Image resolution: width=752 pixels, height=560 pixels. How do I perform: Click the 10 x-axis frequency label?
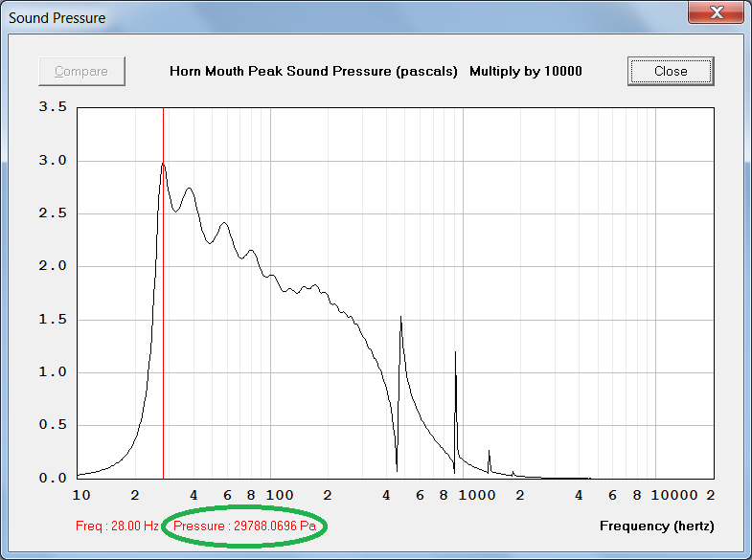pyautogui.click(x=81, y=495)
